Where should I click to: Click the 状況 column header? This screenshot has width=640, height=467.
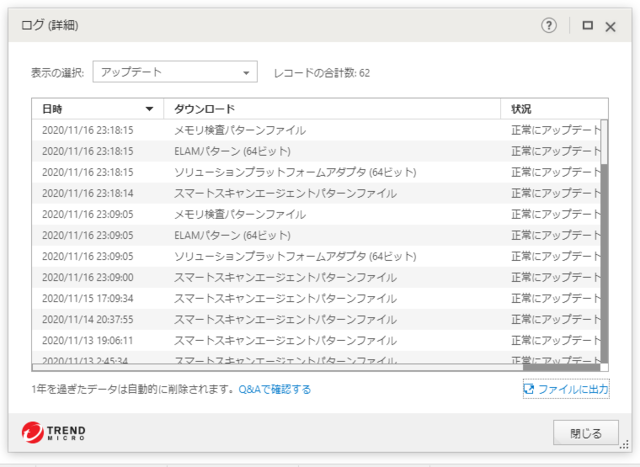(554, 109)
